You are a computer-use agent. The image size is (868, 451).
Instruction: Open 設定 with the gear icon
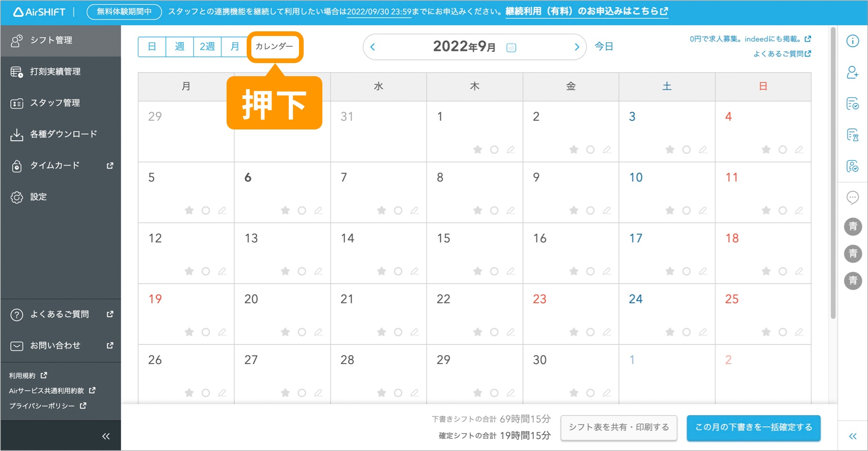click(38, 197)
